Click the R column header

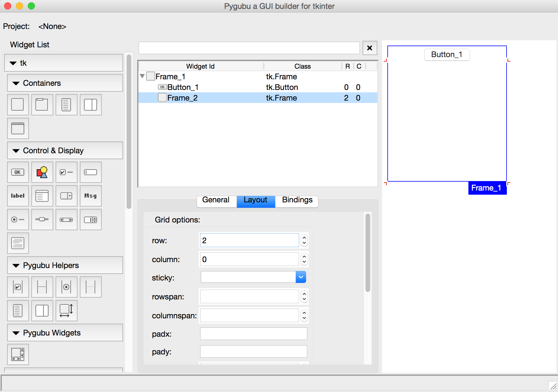click(348, 66)
